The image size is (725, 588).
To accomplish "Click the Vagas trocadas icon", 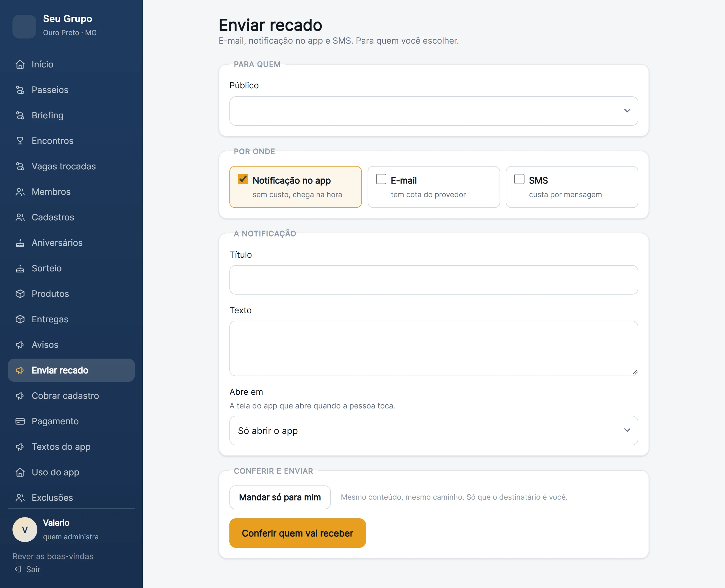I will [x=20, y=166].
